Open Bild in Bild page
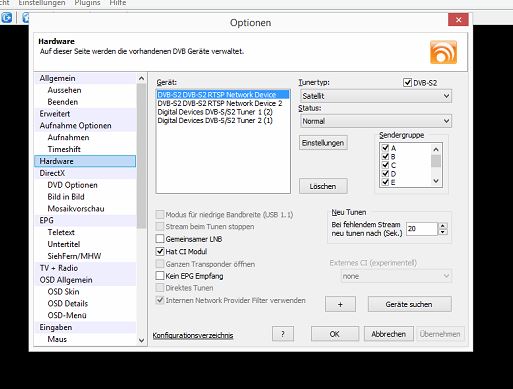 click(66, 197)
